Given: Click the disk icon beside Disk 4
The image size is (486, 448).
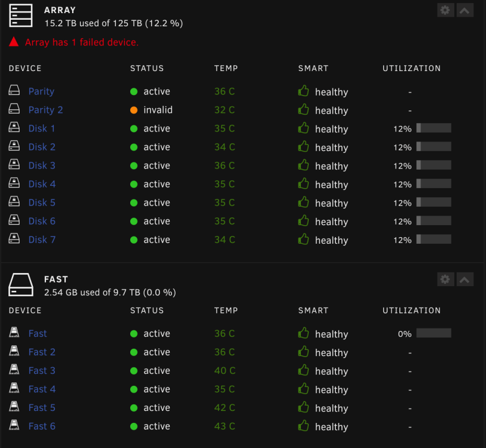Looking at the screenshot, I should 14,183.
